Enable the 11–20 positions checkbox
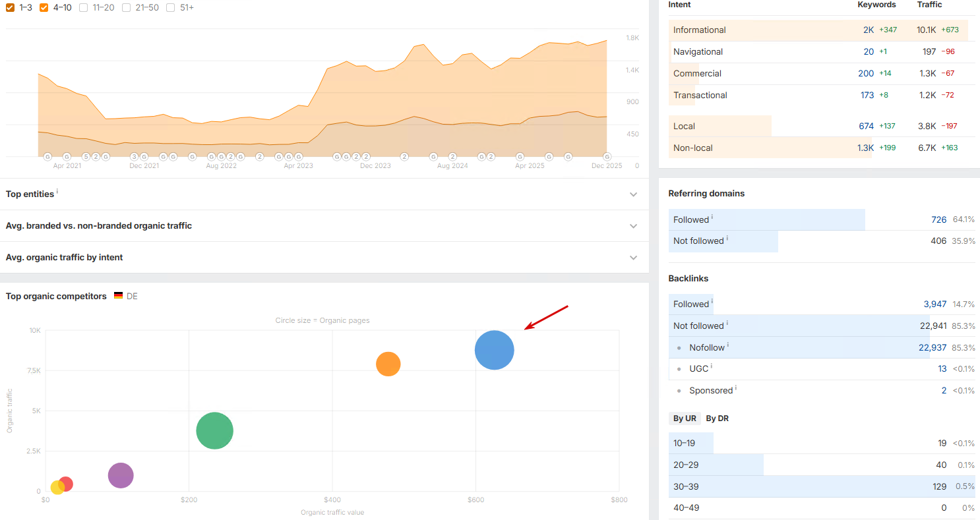The image size is (980, 520). (83, 8)
